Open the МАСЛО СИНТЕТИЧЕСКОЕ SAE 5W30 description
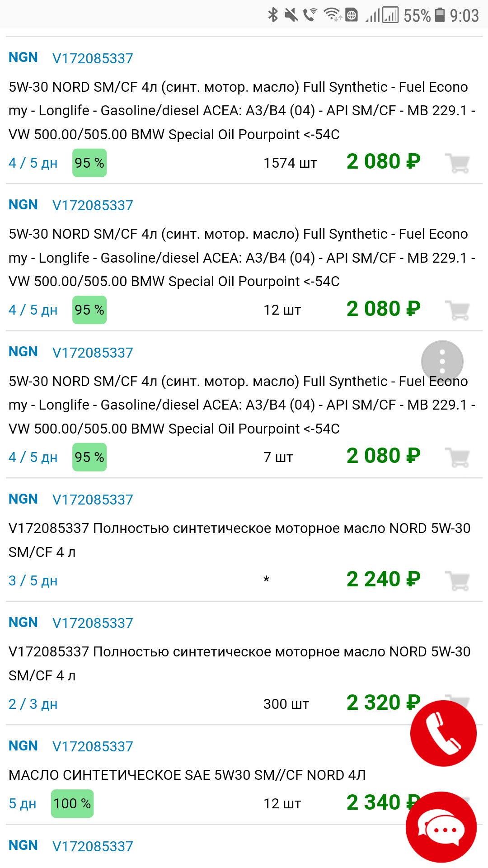 [x=187, y=775]
